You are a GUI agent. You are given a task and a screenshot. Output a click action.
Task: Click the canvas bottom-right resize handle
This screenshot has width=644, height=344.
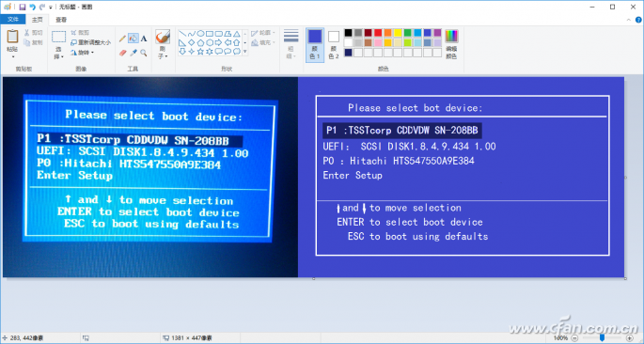(625, 279)
